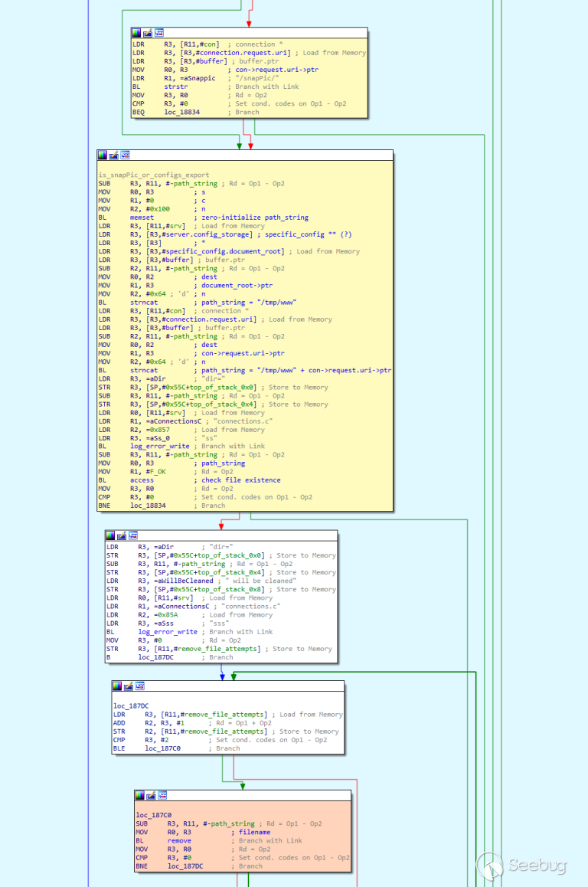Click log_error_write in 'will be cleaned' block

point(168,632)
